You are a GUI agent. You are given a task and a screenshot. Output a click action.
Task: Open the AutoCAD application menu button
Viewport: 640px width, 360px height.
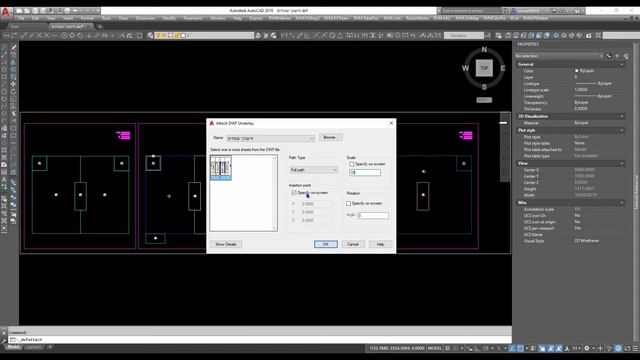(6, 12)
